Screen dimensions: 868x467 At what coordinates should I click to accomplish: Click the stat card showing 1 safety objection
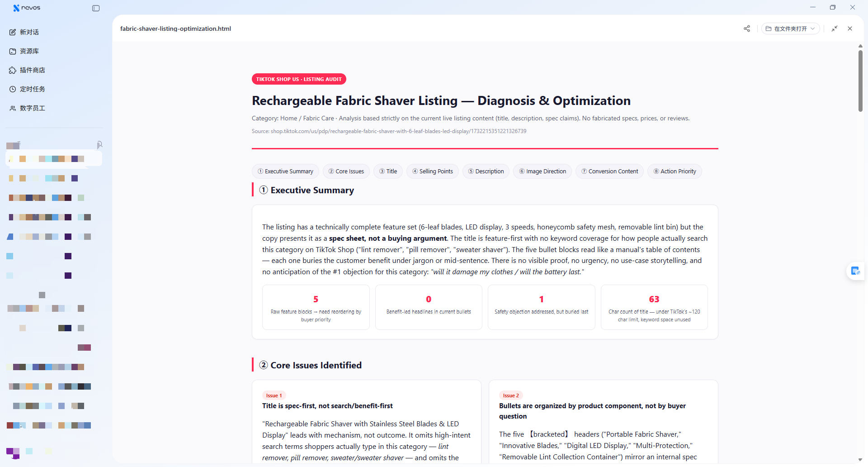542,307
